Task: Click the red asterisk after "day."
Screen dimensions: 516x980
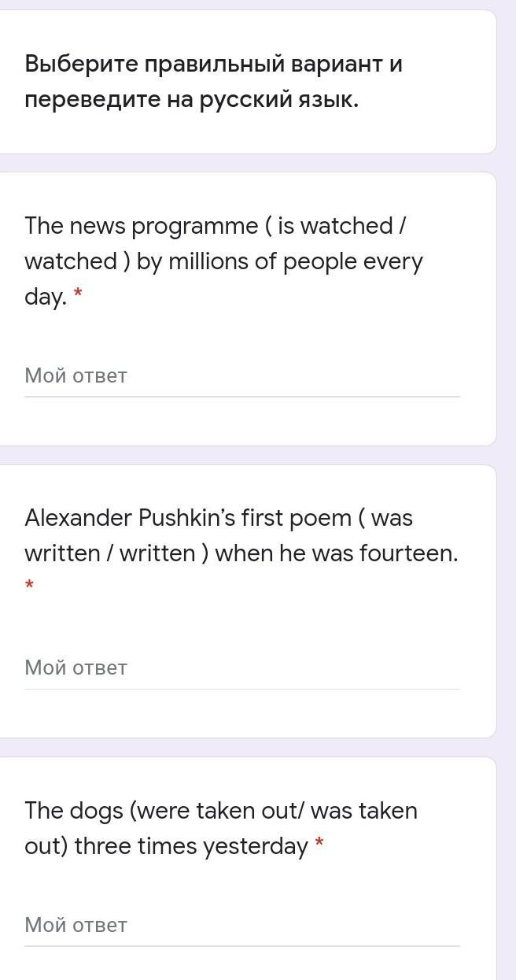Action: [x=78, y=297]
